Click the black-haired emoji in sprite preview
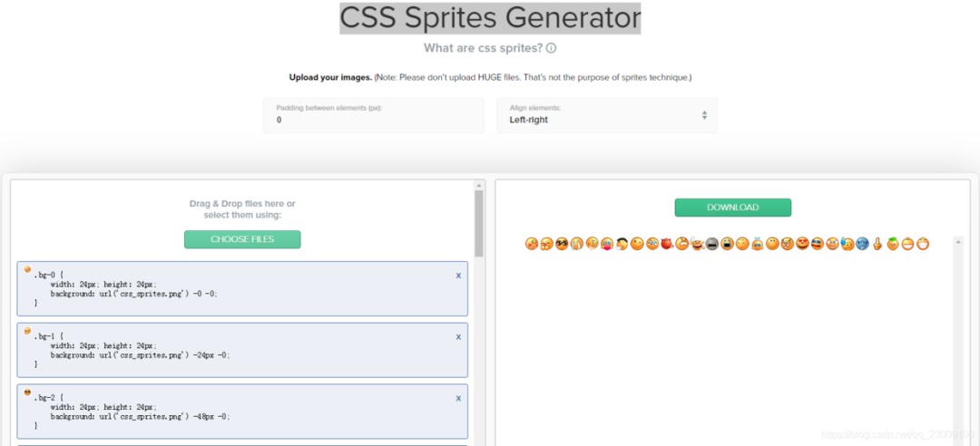The image size is (980, 446). pos(622,244)
